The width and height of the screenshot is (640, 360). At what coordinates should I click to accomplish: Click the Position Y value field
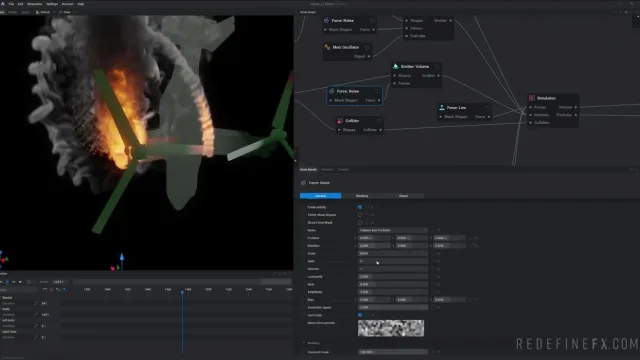coord(411,238)
